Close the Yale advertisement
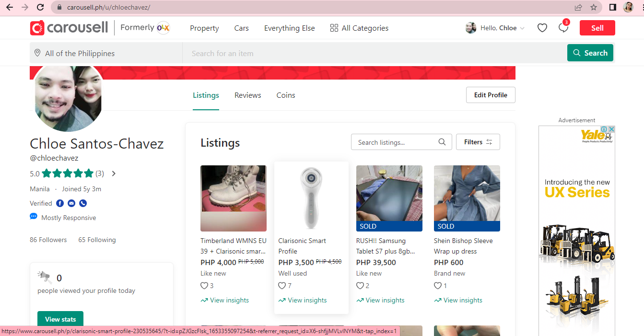 point(612,129)
